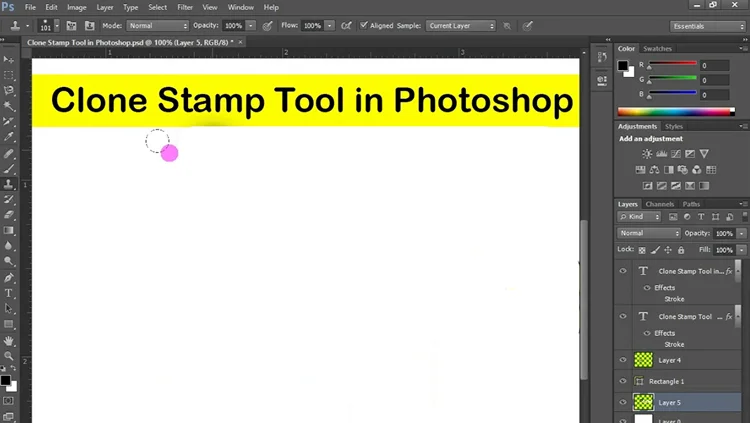
Task: Open the Layers Fill dropdown arrow
Action: coord(742,250)
